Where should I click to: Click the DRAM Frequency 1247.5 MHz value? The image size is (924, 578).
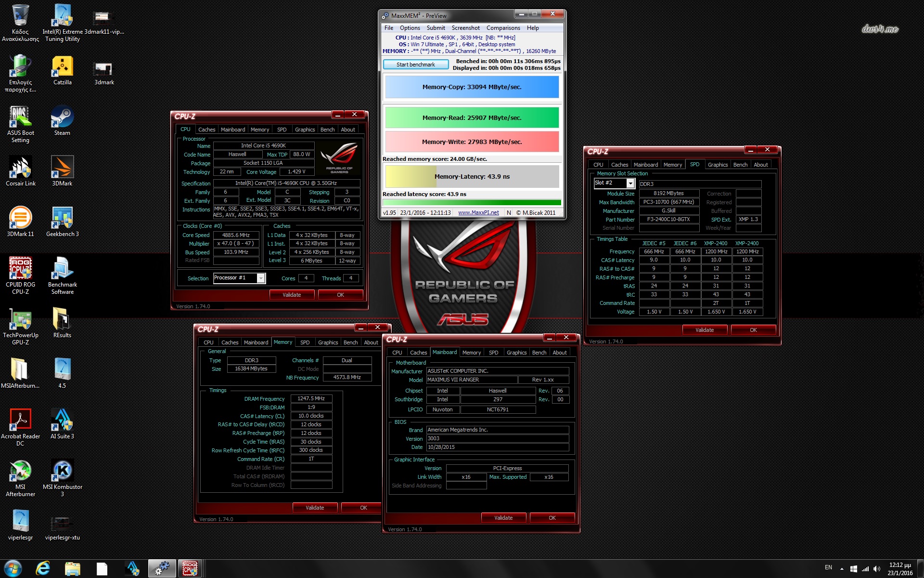[311, 398]
